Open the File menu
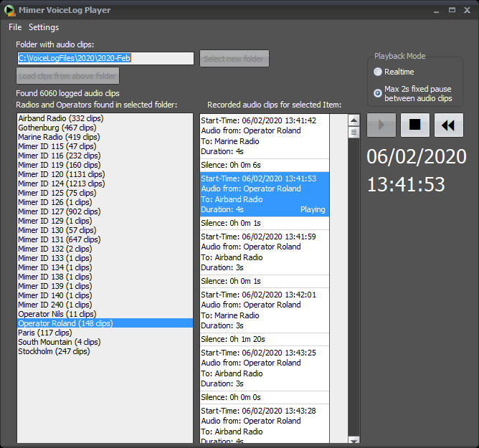Image resolution: width=479 pixels, height=448 pixels. (x=15, y=27)
